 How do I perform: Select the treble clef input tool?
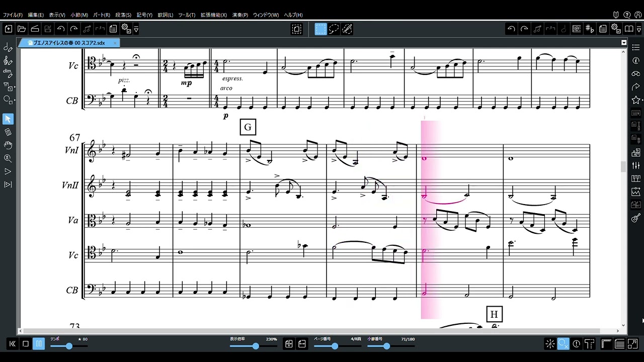[x=8, y=60]
